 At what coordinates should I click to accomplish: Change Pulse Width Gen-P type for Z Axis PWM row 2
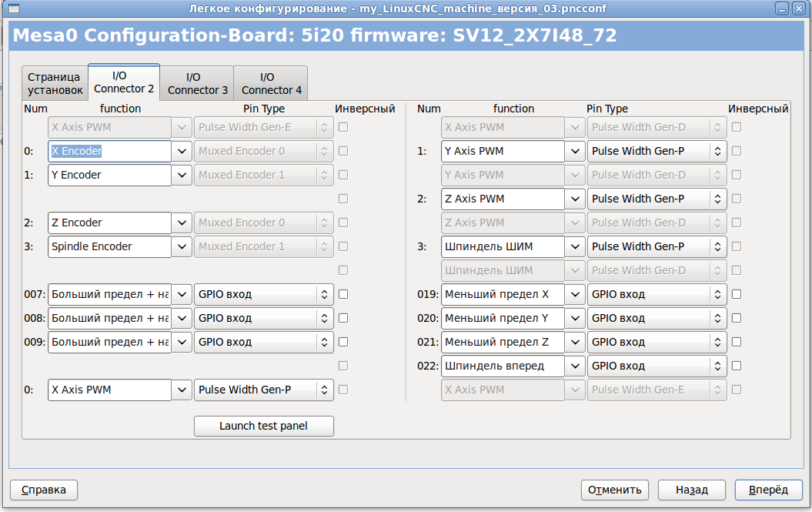tap(657, 199)
